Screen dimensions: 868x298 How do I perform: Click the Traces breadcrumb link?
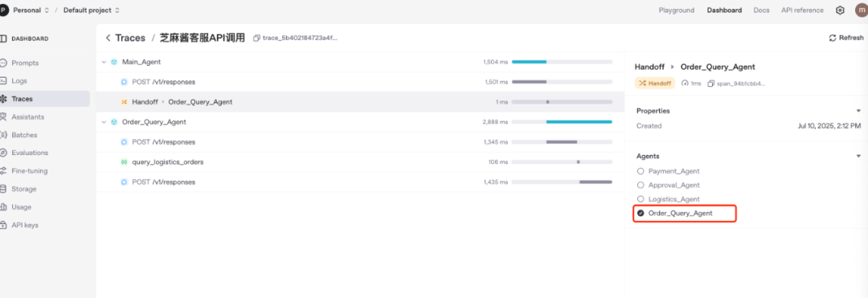[x=130, y=38]
